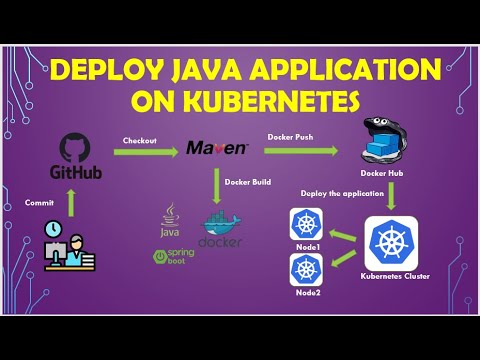Click the clock above the developer's monitor
The image size is (480, 360).
click(x=53, y=229)
